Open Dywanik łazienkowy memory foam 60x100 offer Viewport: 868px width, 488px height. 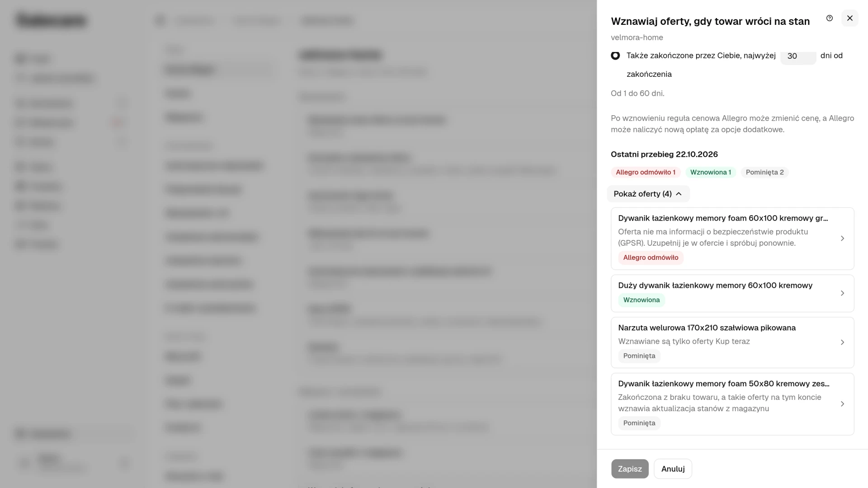[732, 239]
